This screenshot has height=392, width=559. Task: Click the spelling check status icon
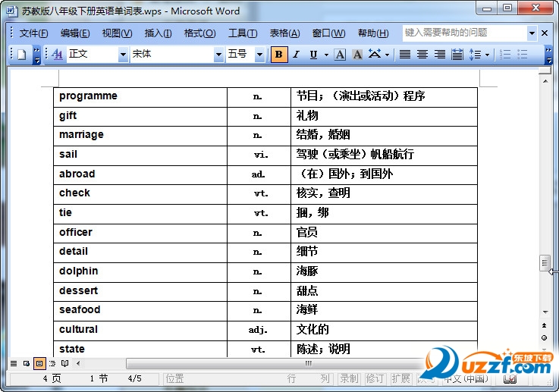pyautogui.click(x=510, y=378)
